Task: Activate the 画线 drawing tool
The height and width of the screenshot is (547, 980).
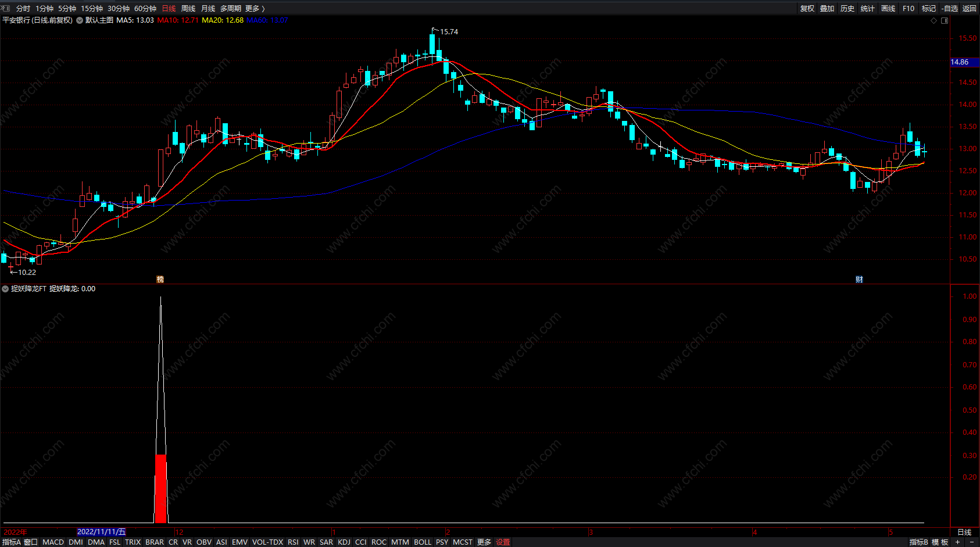Action: pos(888,9)
